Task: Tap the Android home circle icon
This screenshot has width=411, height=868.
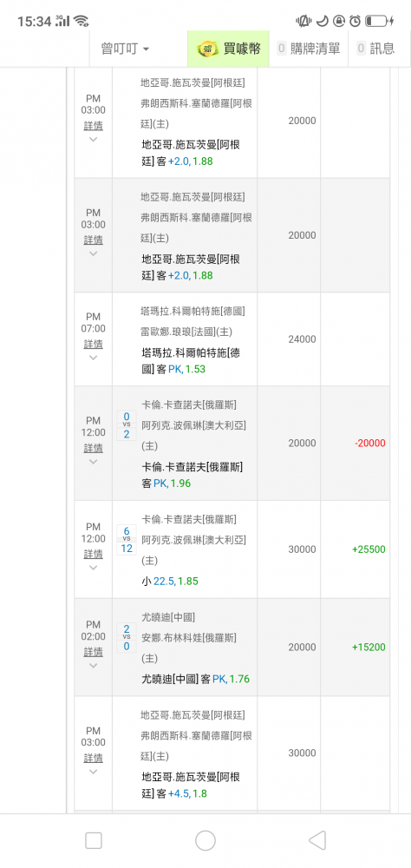Action: pos(205,840)
